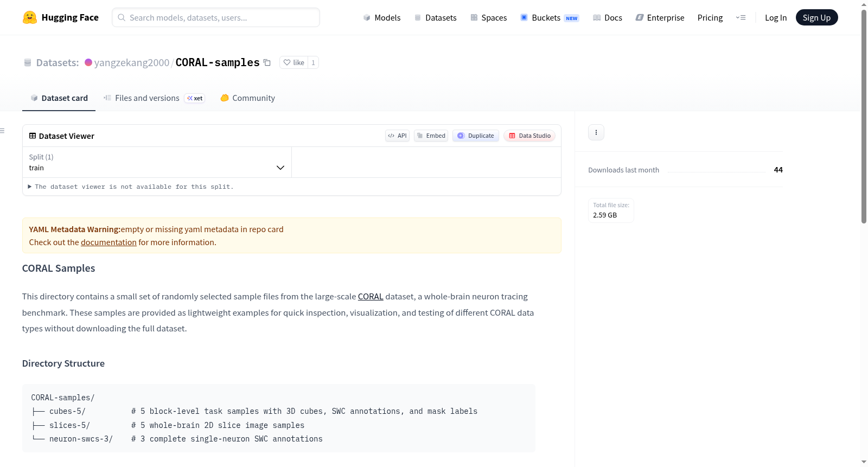Image resolution: width=868 pixels, height=467 pixels.
Task: Go to Datasets in the top navigation
Action: (x=435, y=17)
